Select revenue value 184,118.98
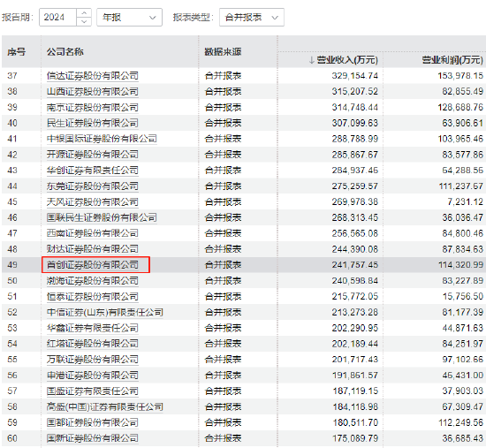 point(355,406)
